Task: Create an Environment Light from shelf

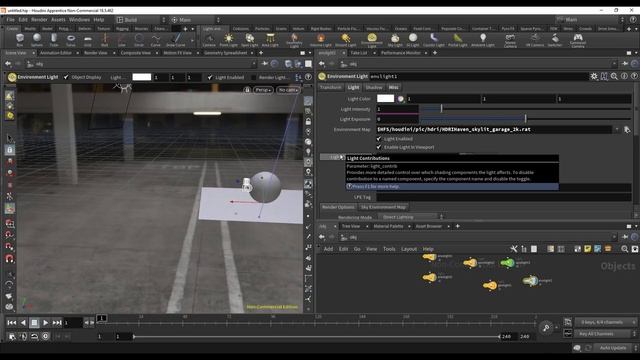Action: tap(372, 40)
